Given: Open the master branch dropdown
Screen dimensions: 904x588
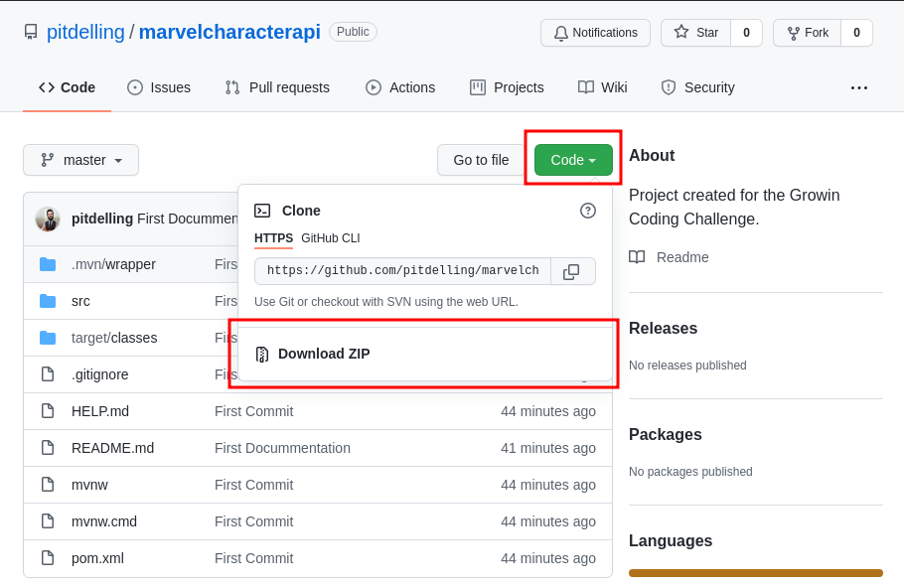Looking at the screenshot, I should tap(80, 160).
